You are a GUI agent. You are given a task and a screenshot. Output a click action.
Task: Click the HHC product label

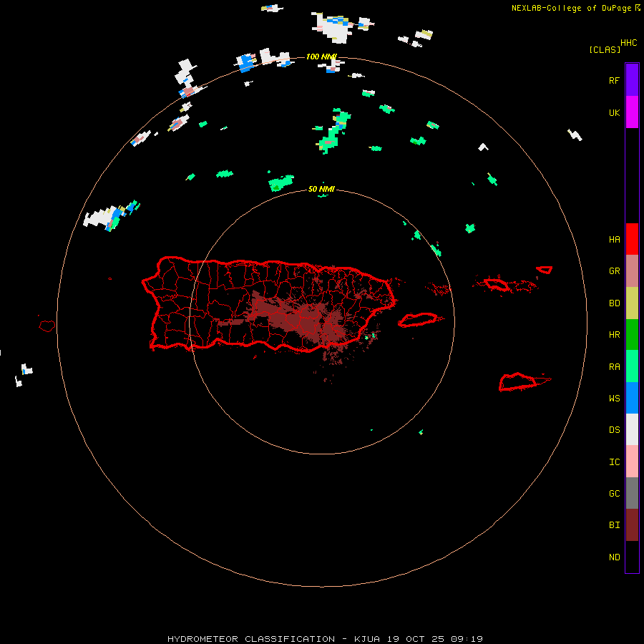[628, 43]
